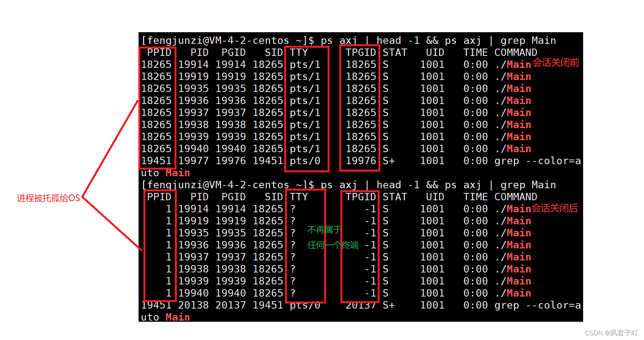Viewport: 644px width, 340px height.
Task: Click the STAT header in second ps output
Action: (395, 197)
